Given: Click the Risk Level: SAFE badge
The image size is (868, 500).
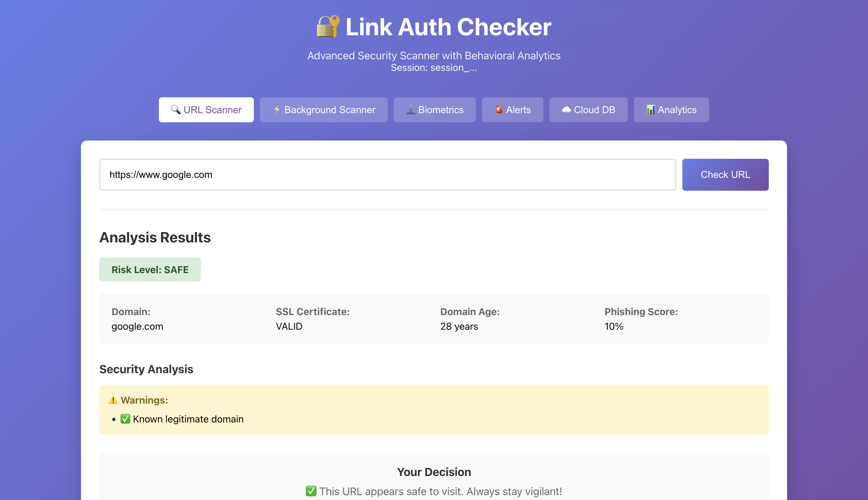Looking at the screenshot, I should click(150, 269).
